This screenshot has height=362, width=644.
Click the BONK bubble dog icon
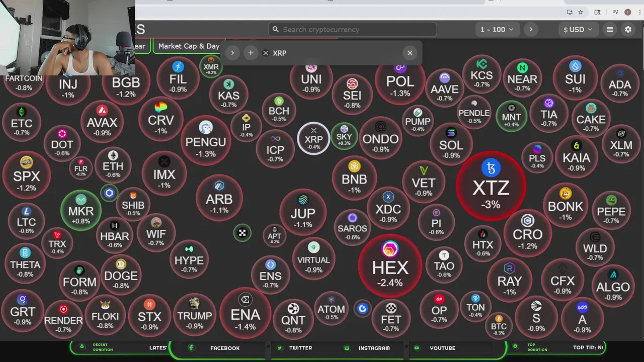click(566, 194)
